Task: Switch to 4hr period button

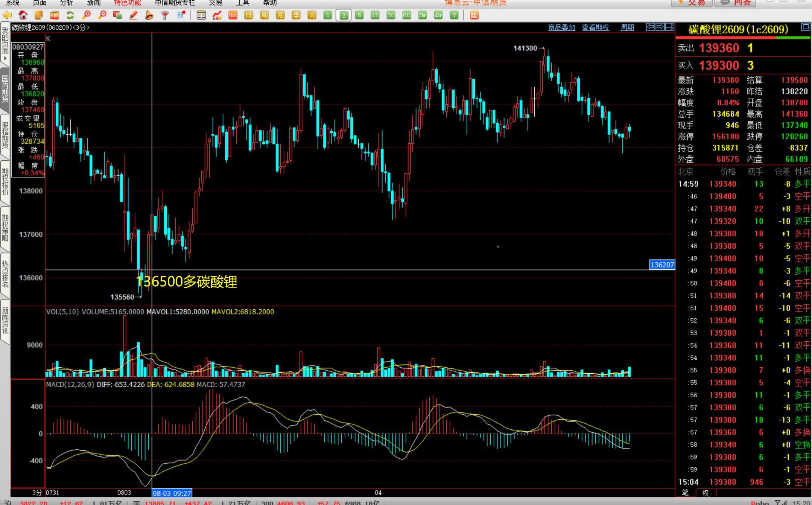Action: click(x=438, y=15)
